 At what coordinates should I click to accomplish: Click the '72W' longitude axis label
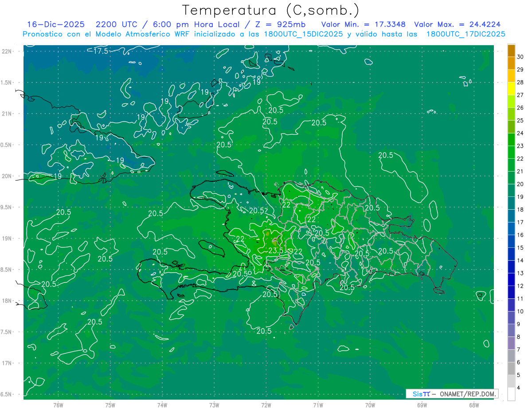coord(266,405)
